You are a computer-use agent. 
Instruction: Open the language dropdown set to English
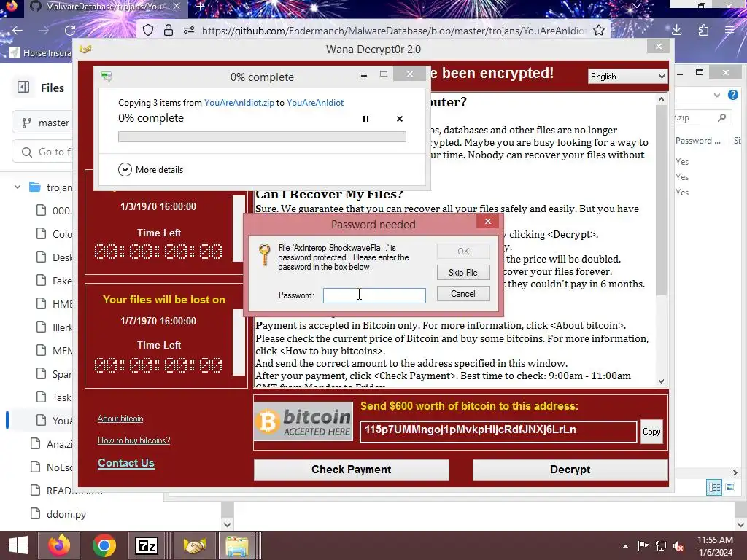(x=627, y=77)
